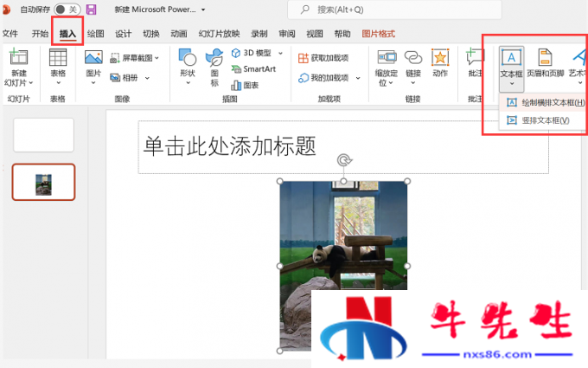Click the 相册 button
The height and width of the screenshot is (368, 588).
125,78
